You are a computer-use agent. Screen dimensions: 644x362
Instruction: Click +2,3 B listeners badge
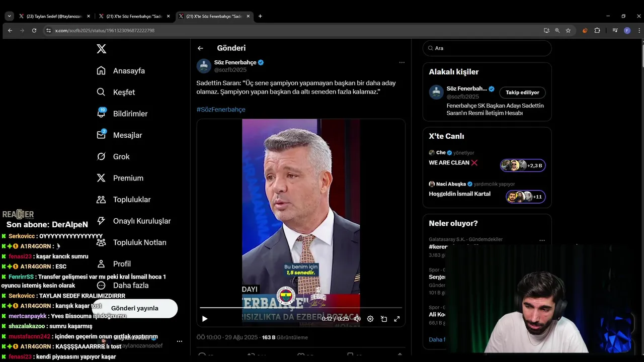(523, 165)
